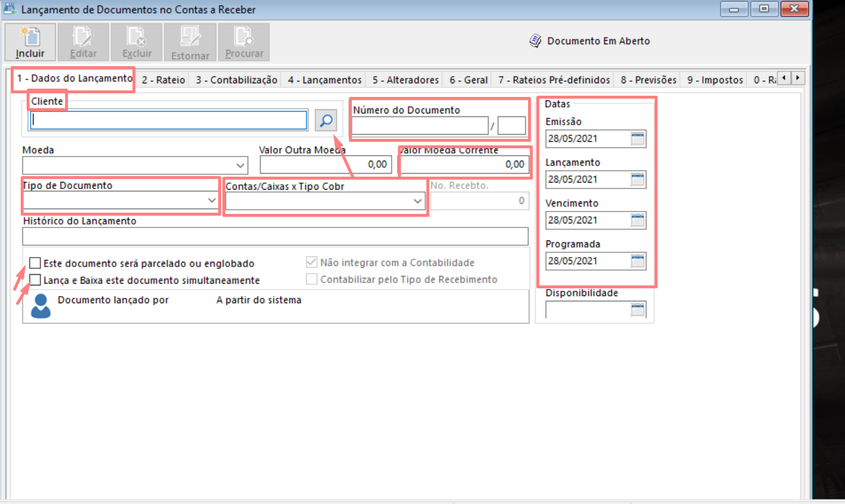Switch to the '9 - Impostos' tab

pos(715,80)
